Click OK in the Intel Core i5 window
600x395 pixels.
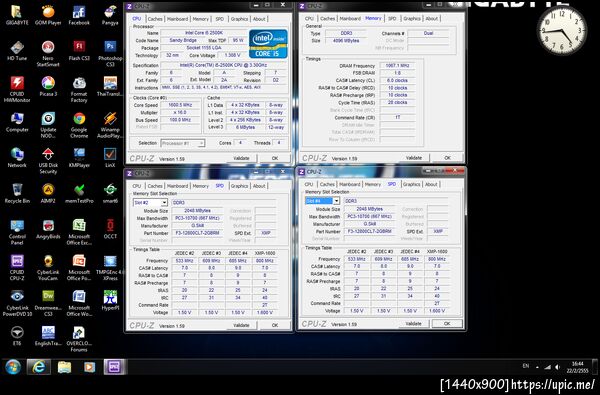point(275,158)
